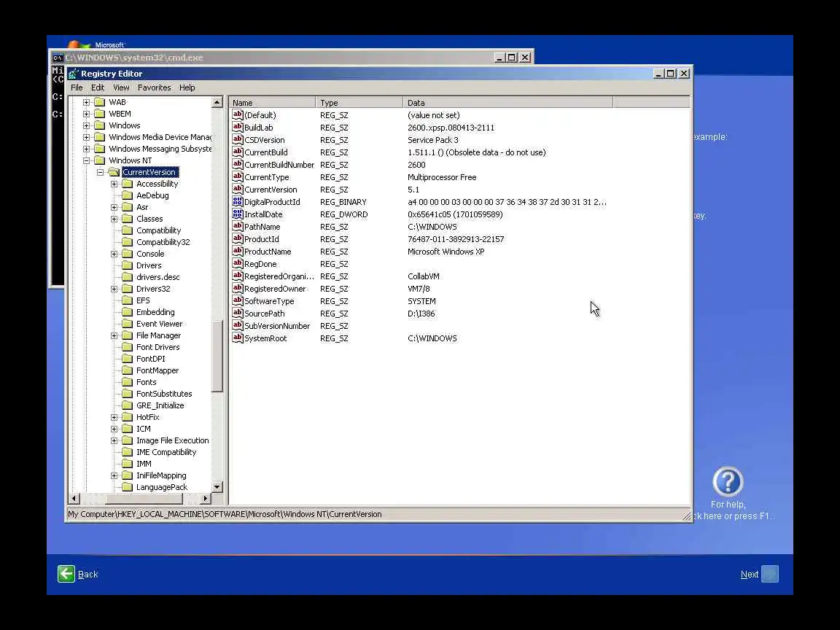Click the open CurrentVersion folder icon

(114, 172)
